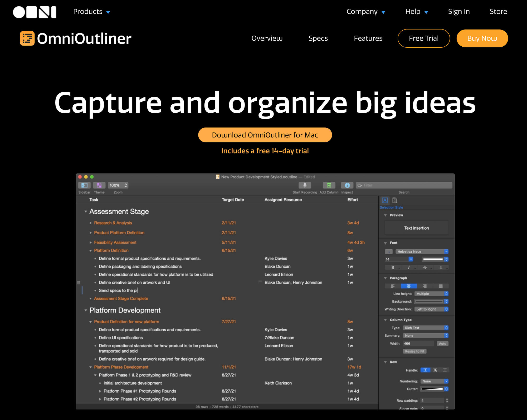Select the Selection Style inspector tab icon
The image size is (527, 420).
[x=385, y=200]
